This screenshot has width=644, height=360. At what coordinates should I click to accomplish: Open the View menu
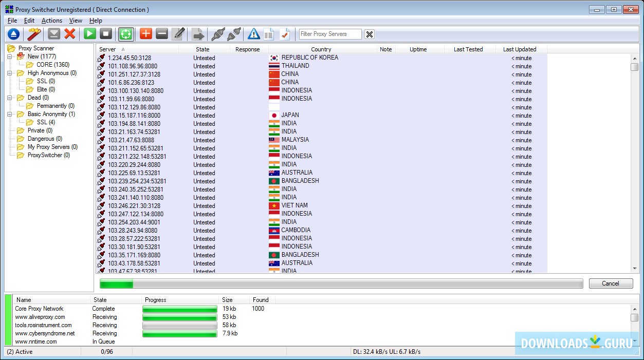[x=76, y=21]
